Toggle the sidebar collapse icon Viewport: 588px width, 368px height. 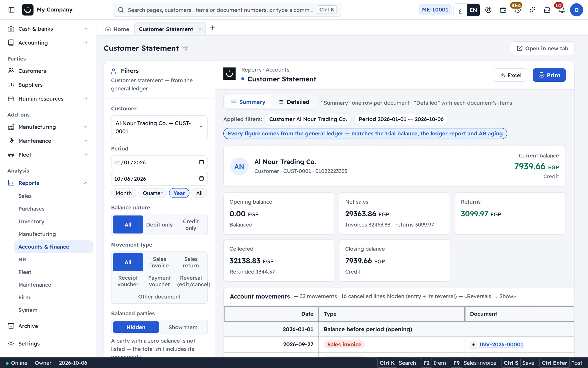[x=11, y=10]
